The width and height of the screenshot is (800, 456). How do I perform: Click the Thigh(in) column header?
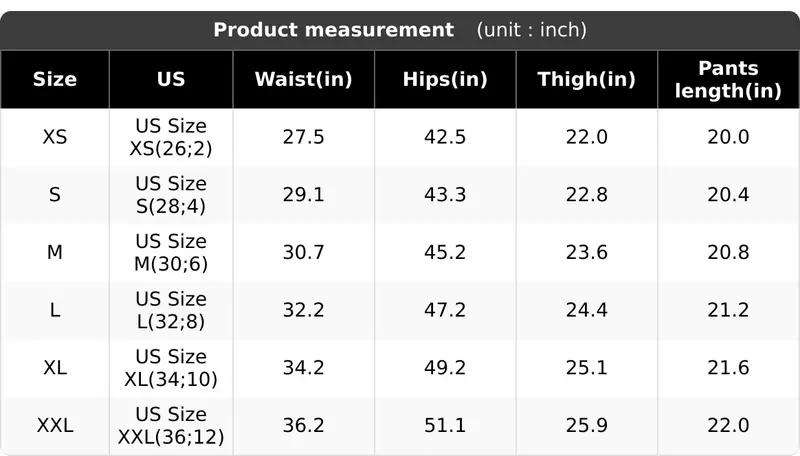coord(587,79)
